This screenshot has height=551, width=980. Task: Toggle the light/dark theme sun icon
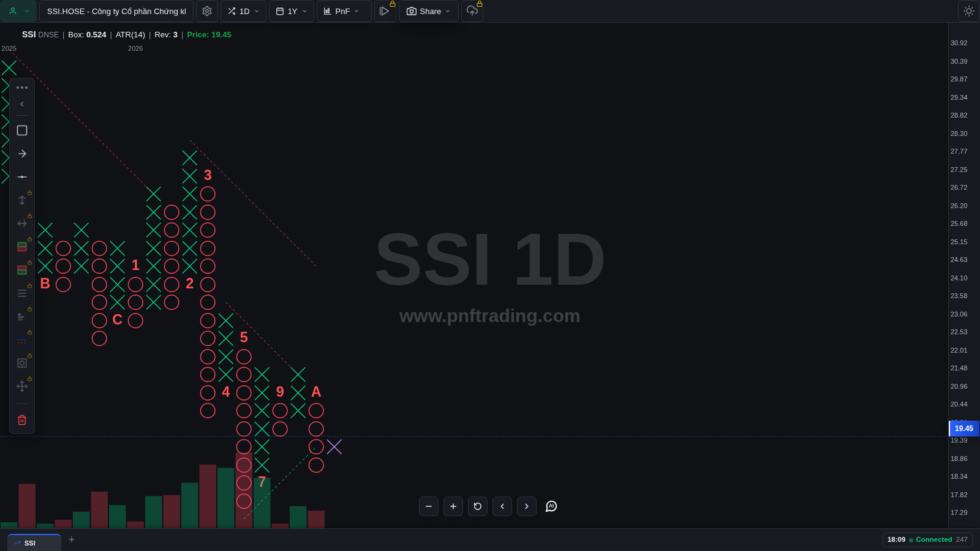(x=968, y=11)
